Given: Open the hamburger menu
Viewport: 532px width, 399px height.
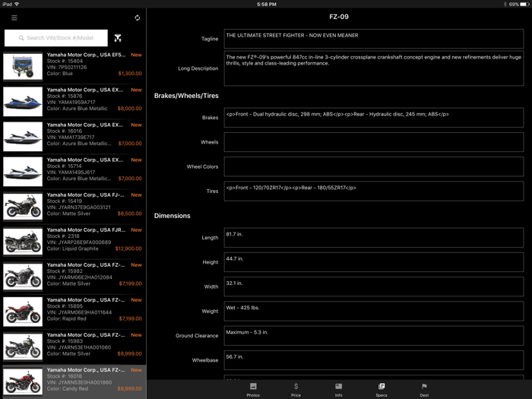Looking at the screenshot, I should tap(14, 17).
